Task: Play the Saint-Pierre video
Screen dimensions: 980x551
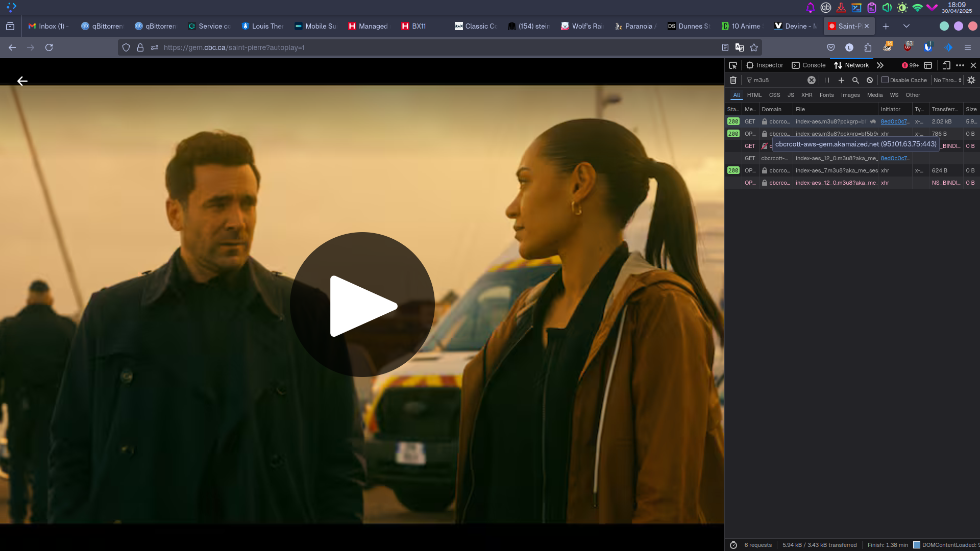Action: (362, 305)
